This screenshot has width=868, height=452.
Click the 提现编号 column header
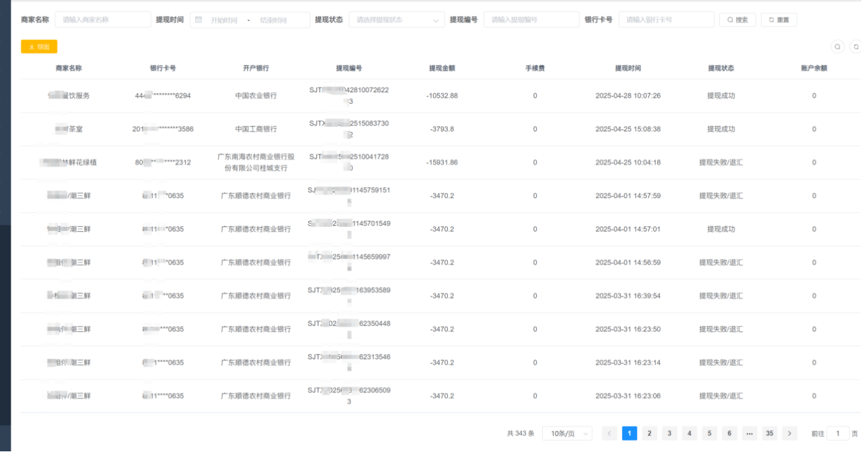pos(349,68)
